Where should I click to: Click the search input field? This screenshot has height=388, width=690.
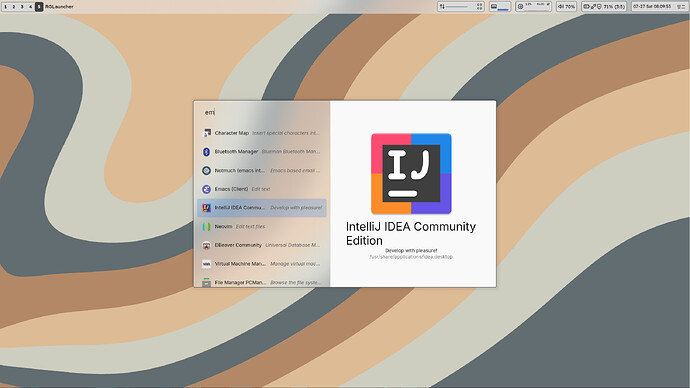click(x=262, y=113)
